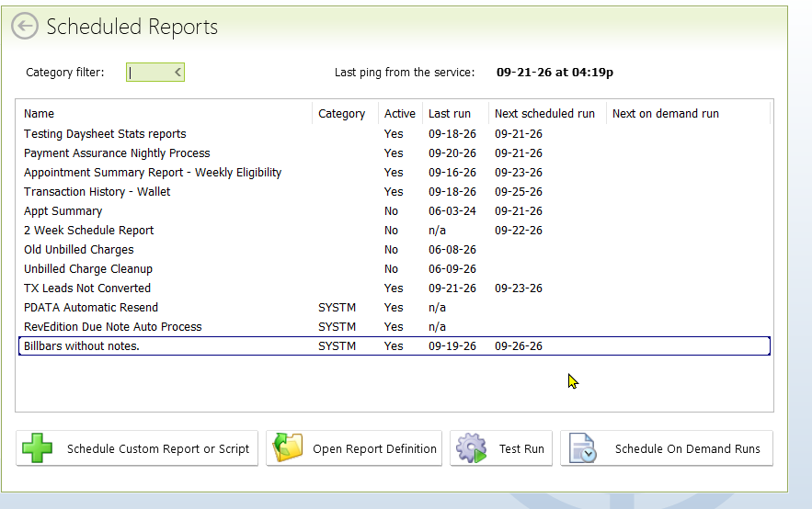Sort by the Category column header
Image resolution: width=812 pixels, height=509 pixels.
(x=341, y=113)
